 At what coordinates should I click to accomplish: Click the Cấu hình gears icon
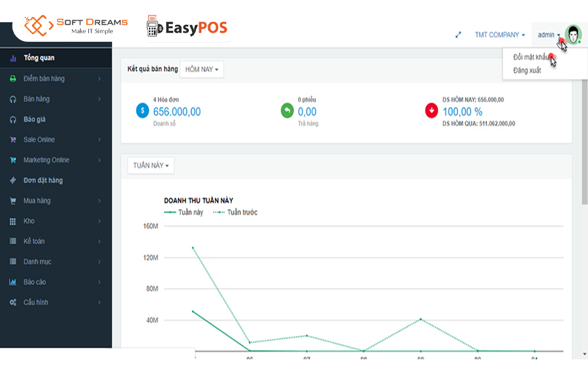[12, 302]
